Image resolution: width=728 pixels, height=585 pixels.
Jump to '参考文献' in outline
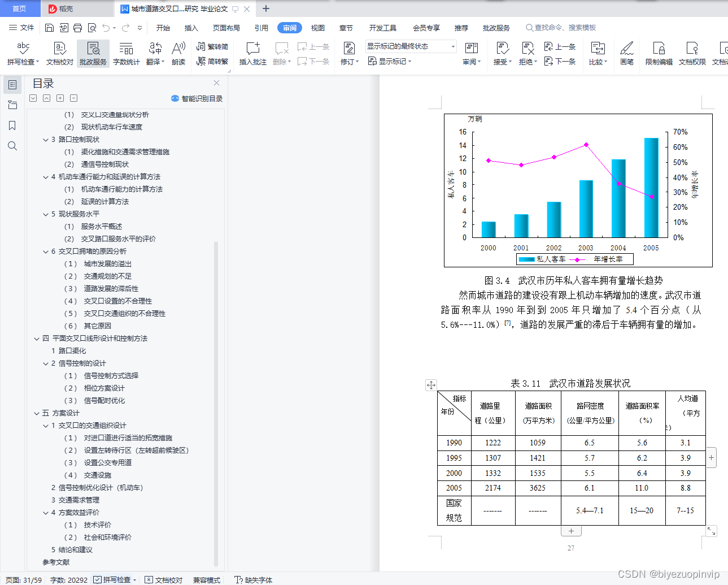[56, 562]
